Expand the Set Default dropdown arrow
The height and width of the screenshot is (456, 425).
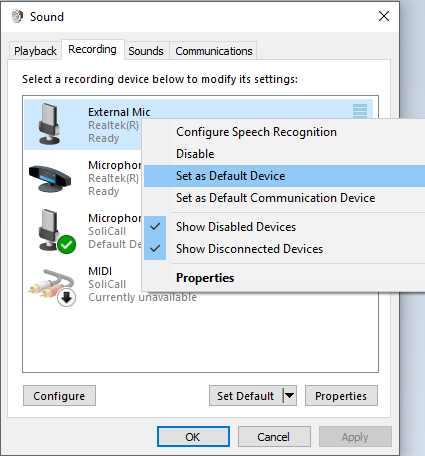[x=290, y=396]
